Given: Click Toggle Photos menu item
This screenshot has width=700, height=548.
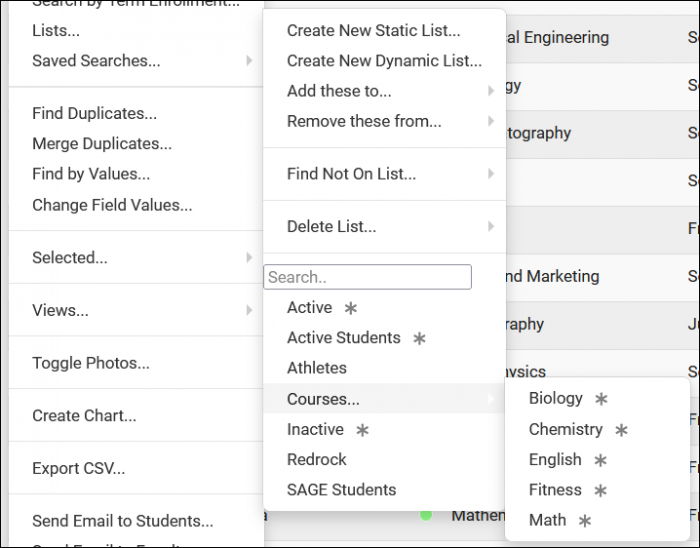Looking at the screenshot, I should click(x=90, y=364).
